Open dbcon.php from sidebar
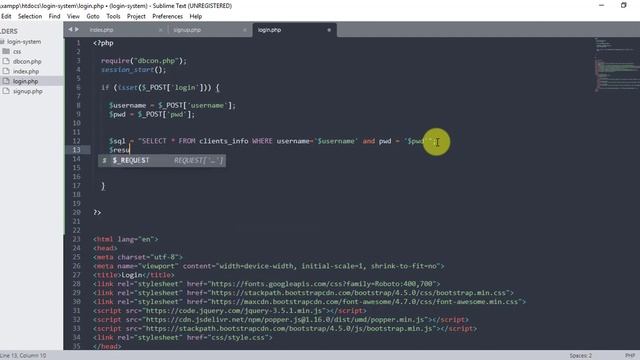Viewport: 640px width, 360px height. pos(27,61)
